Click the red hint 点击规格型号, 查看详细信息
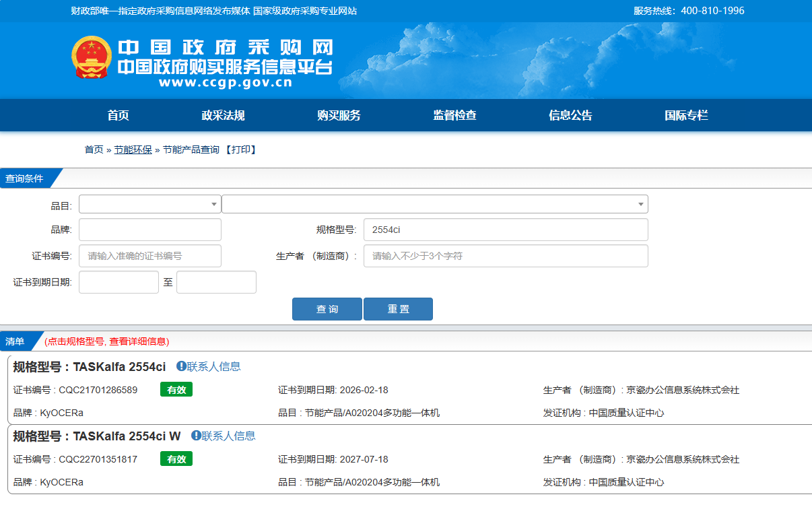This screenshot has width=812, height=507. coord(107,341)
